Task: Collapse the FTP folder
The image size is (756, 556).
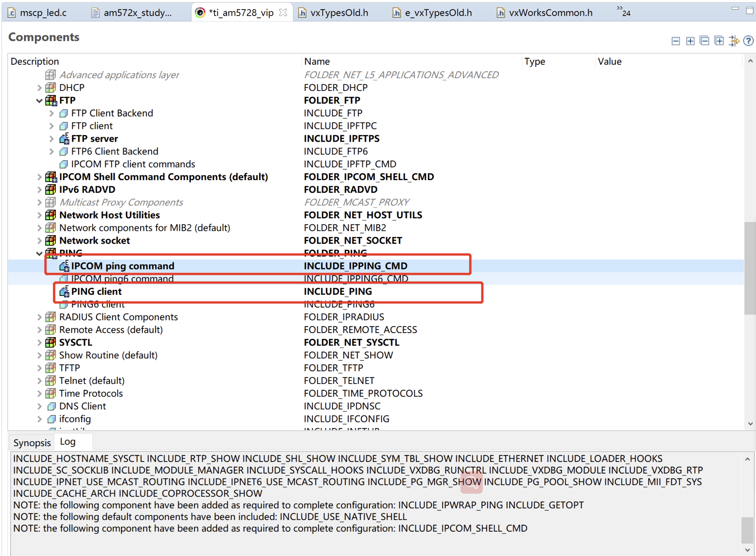Action: tap(39, 100)
